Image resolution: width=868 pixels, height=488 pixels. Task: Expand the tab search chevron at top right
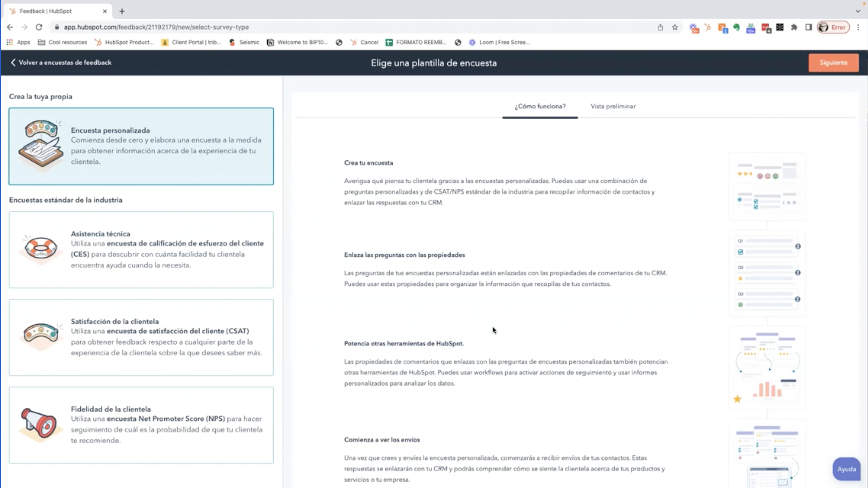tap(858, 11)
